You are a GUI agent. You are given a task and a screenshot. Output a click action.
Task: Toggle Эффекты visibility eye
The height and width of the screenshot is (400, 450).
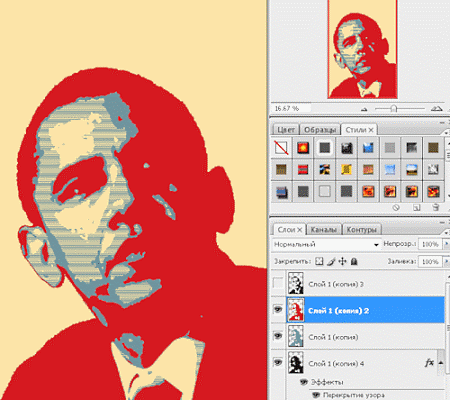pyautogui.click(x=304, y=382)
